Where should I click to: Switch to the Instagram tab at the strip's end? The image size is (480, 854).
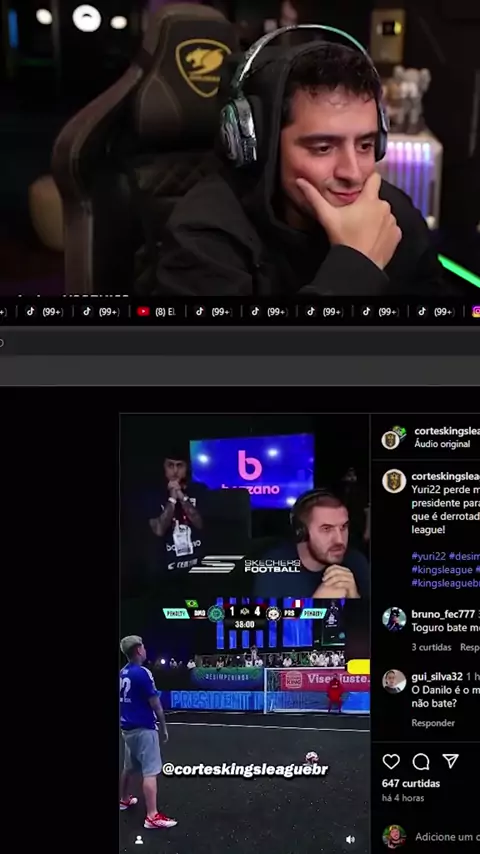pyautogui.click(x=476, y=312)
